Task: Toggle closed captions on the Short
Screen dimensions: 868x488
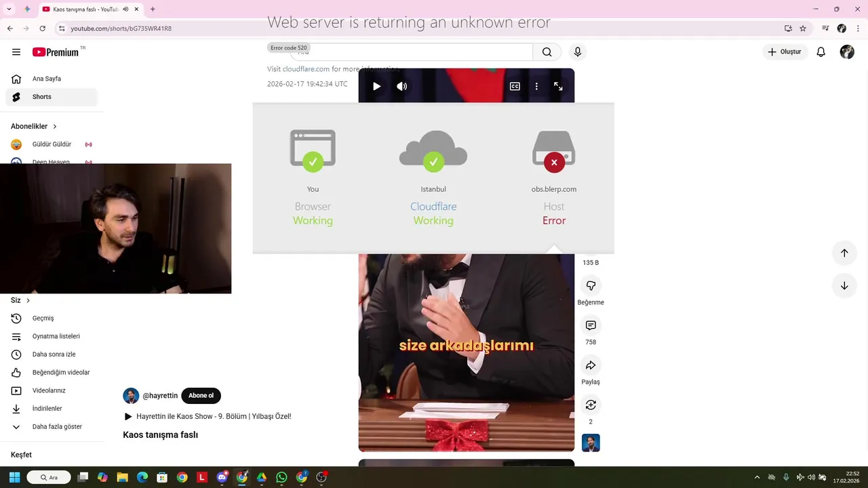Action: [515, 86]
